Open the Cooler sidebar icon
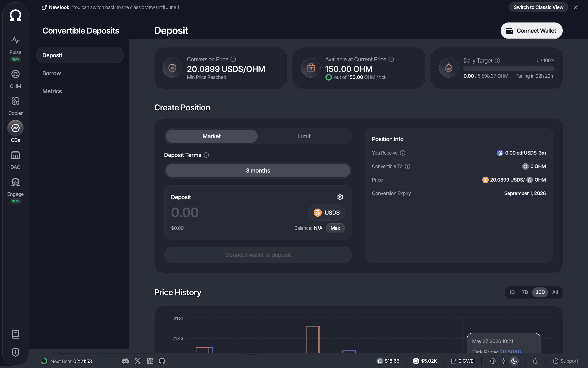Screen dimensions: 588x368 point(15,101)
